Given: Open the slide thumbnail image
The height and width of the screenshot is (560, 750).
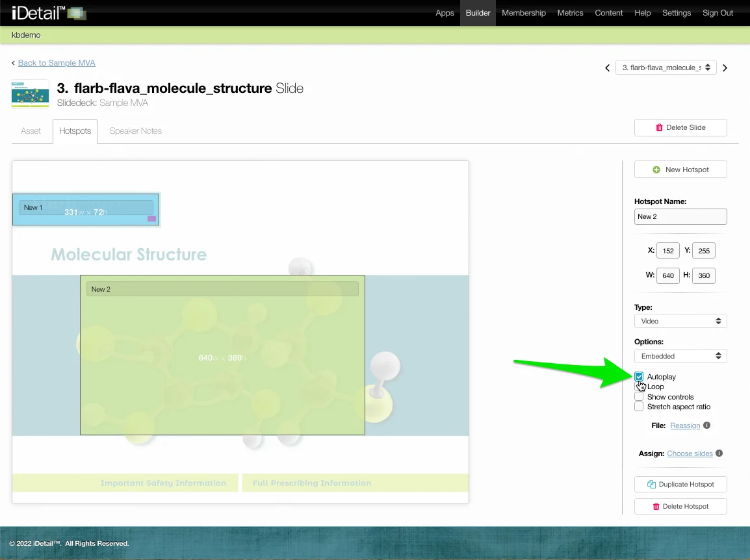Looking at the screenshot, I should pos(30,94).
